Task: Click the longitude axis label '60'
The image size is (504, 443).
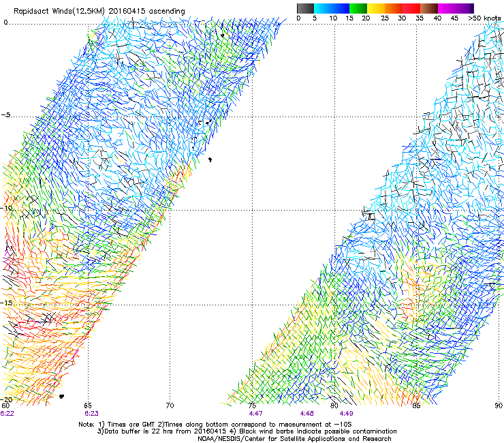Action: click(x=5, y=406)
